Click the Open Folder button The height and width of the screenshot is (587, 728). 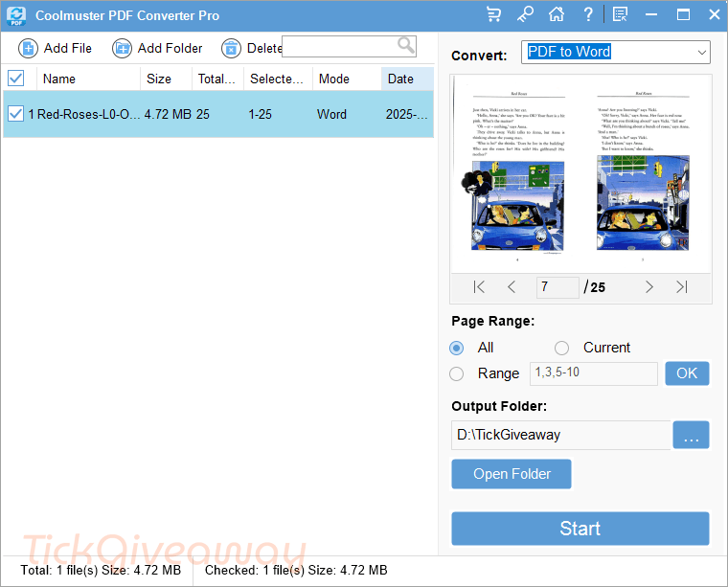512,474
